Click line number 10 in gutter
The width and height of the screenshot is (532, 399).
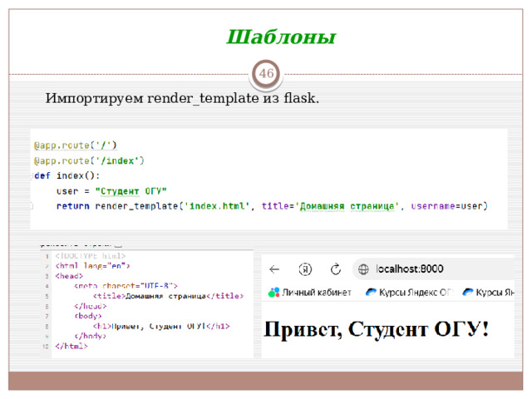pos(46,347)
